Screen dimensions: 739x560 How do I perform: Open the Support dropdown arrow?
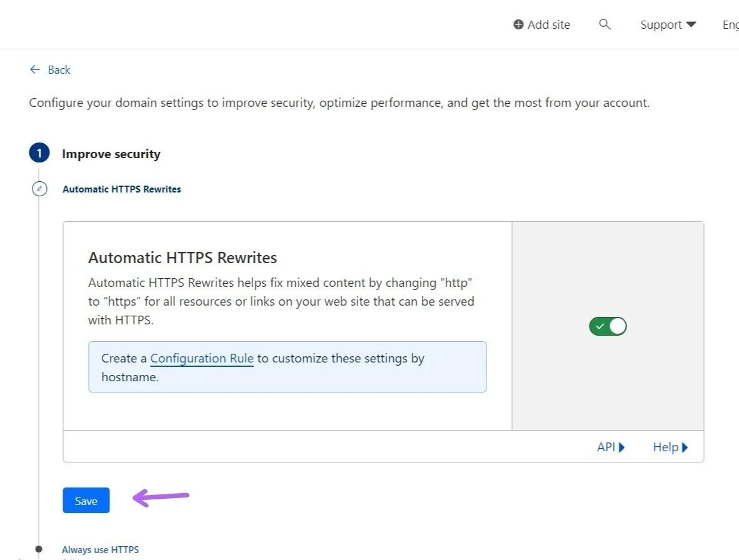coord(691,24)
